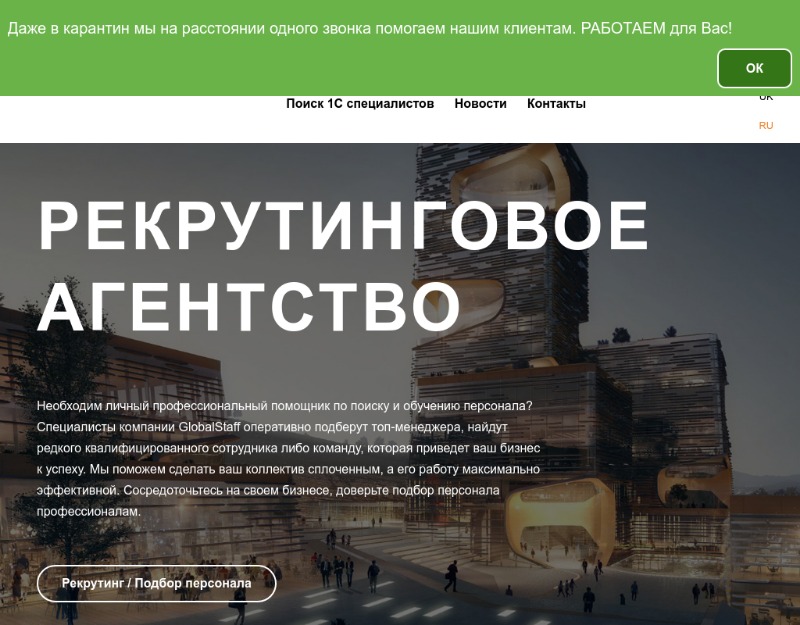Open the Контакты page
The image size is (800, 625).
[556, 104]
